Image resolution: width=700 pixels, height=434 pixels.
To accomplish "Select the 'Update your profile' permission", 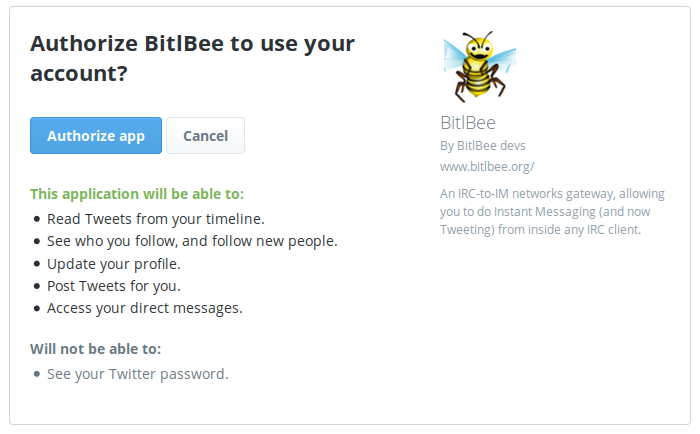I will tap(114, 264).
